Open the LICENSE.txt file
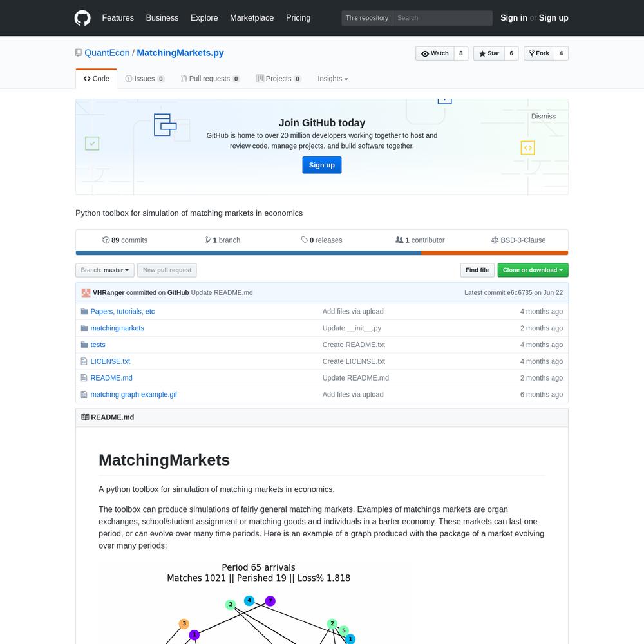644x644 pixels. coord(110,361)
